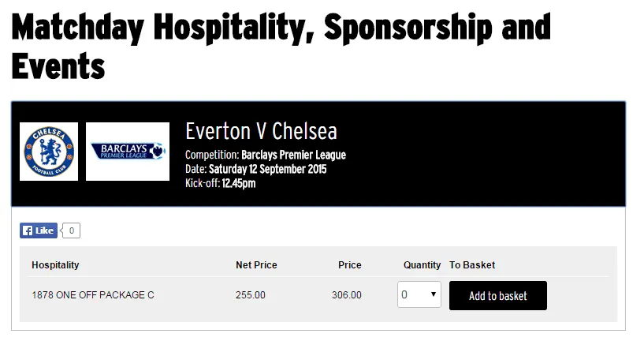The height and width of the screenshot is (341, 644).
Task: Click the 255.00 net price value
Action: click(x=251, y=295)
